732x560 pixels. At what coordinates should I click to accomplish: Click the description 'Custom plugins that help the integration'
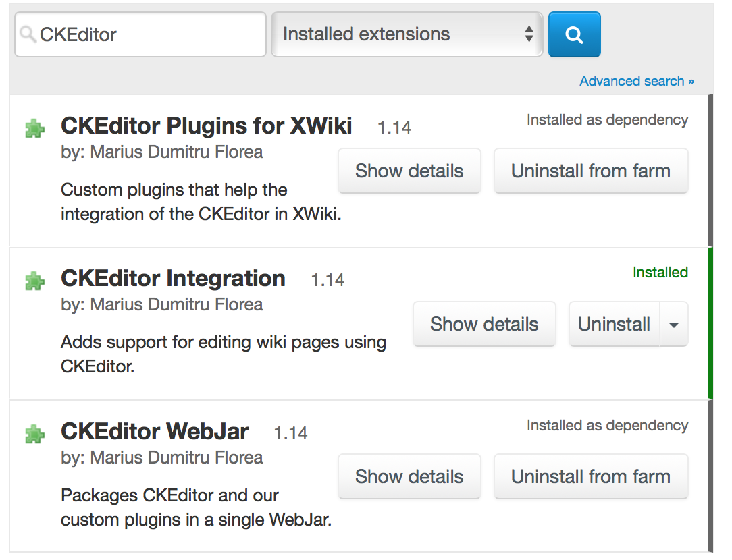pos(201,202)
